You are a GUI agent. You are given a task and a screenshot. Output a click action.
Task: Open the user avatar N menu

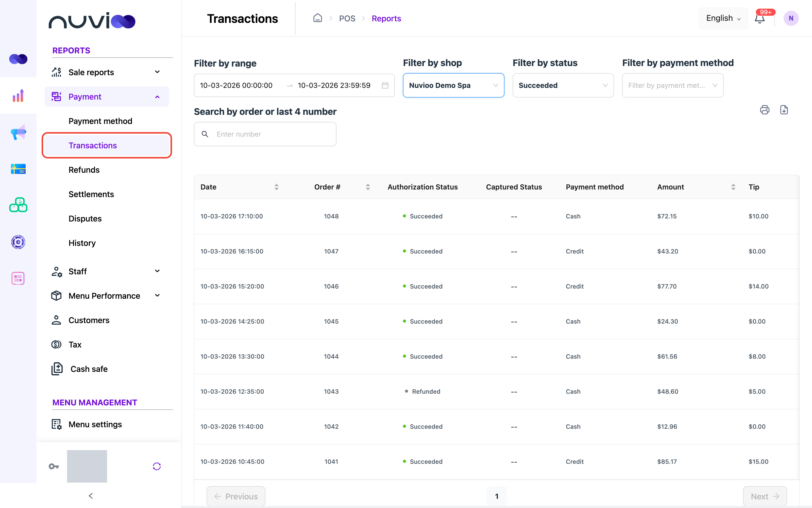pyautogui.click(x=791, y=19)
